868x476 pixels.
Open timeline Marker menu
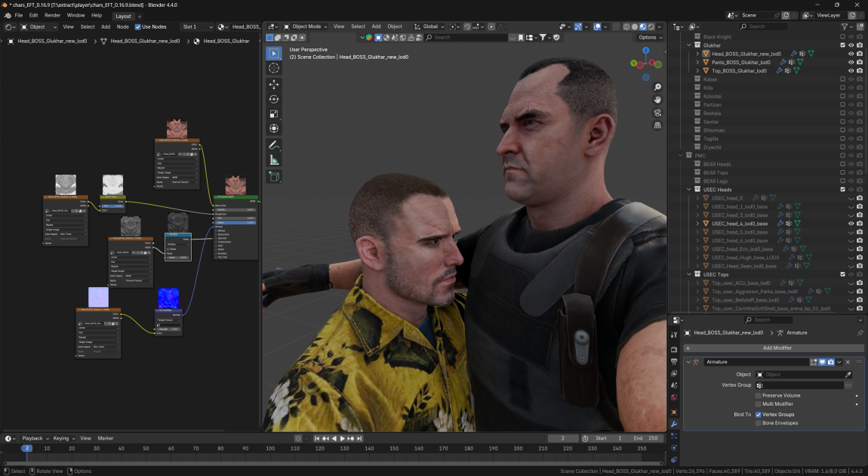105,438
